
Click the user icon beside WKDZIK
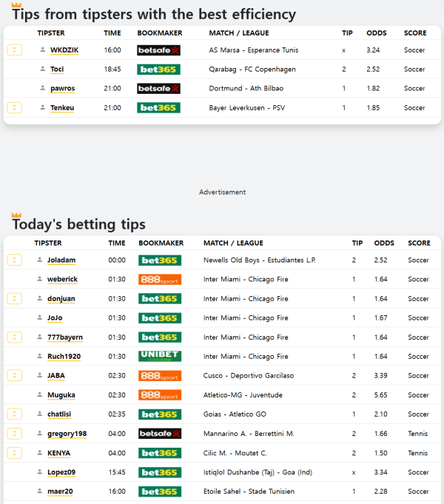click(43, 50)
